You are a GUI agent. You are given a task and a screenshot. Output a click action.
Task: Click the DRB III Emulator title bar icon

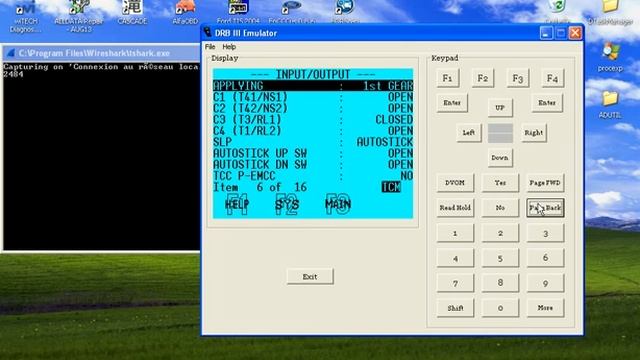coord(208,33)
